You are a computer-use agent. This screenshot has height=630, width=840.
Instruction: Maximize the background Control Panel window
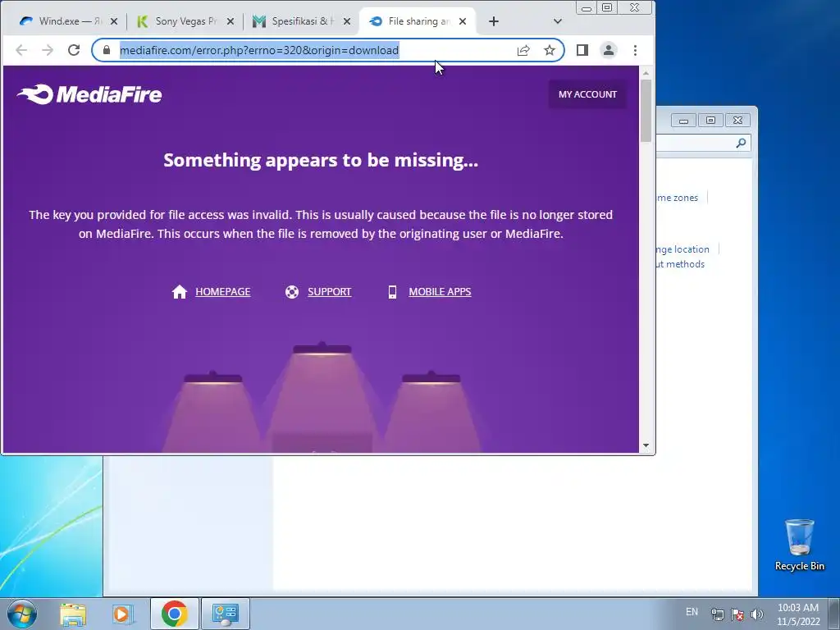(x=710, y=120)
